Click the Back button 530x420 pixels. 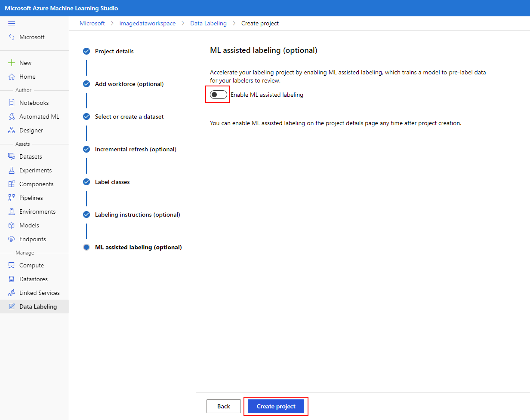point(224,406)
